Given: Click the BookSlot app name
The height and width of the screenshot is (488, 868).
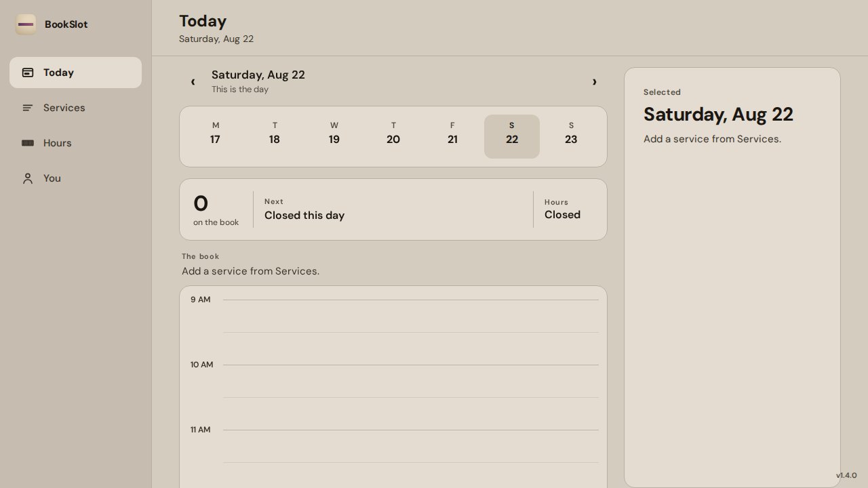Looking at the screenshot, I should [x=66, y=24].
